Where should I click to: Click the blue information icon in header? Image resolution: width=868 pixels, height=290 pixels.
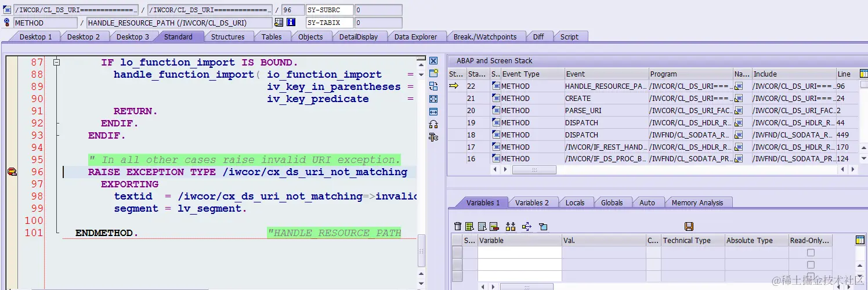(291, 22)
